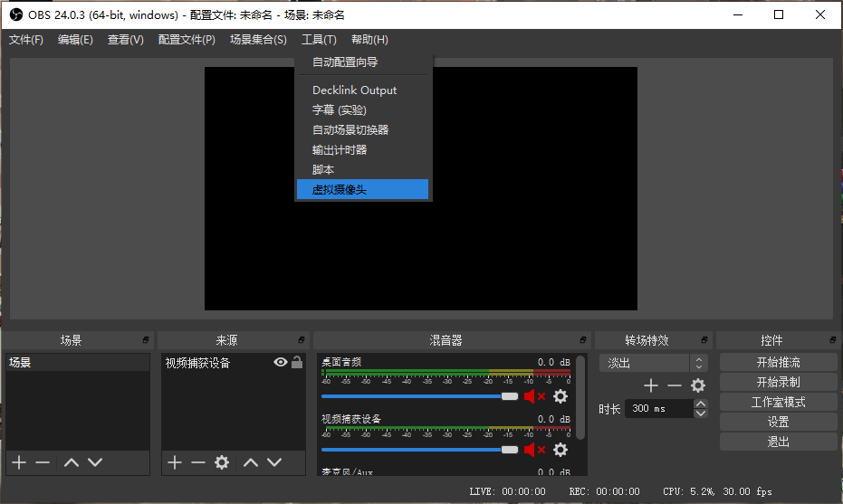Adjust 桌面音频 volume slider
Screen dimensions: 843x504
coord(419,396)
